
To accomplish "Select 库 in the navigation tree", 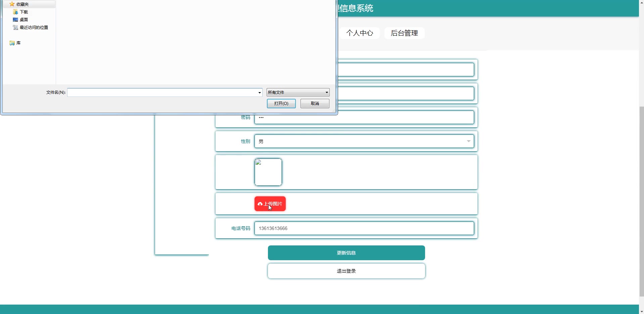I will pyautogui.click(x=18, y=43).
